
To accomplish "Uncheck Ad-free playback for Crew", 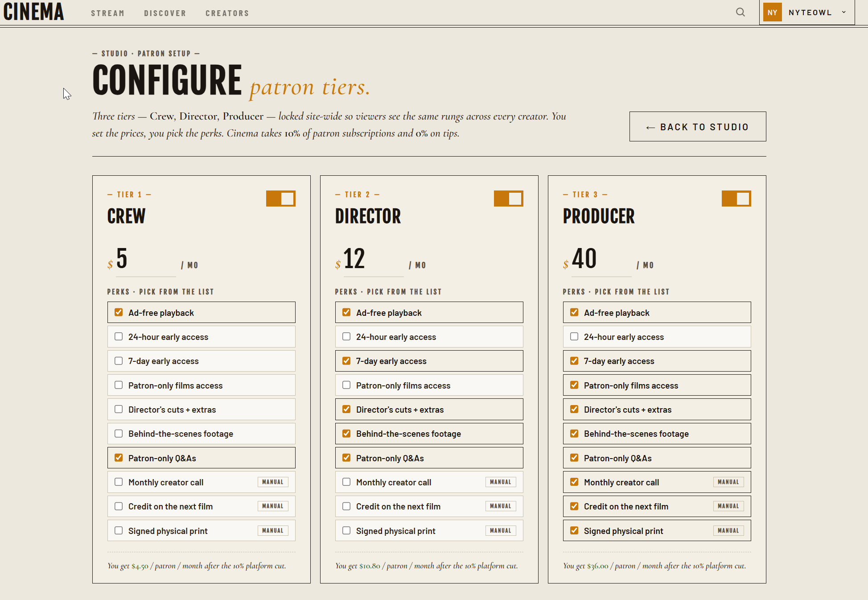I will click(119, 312).
